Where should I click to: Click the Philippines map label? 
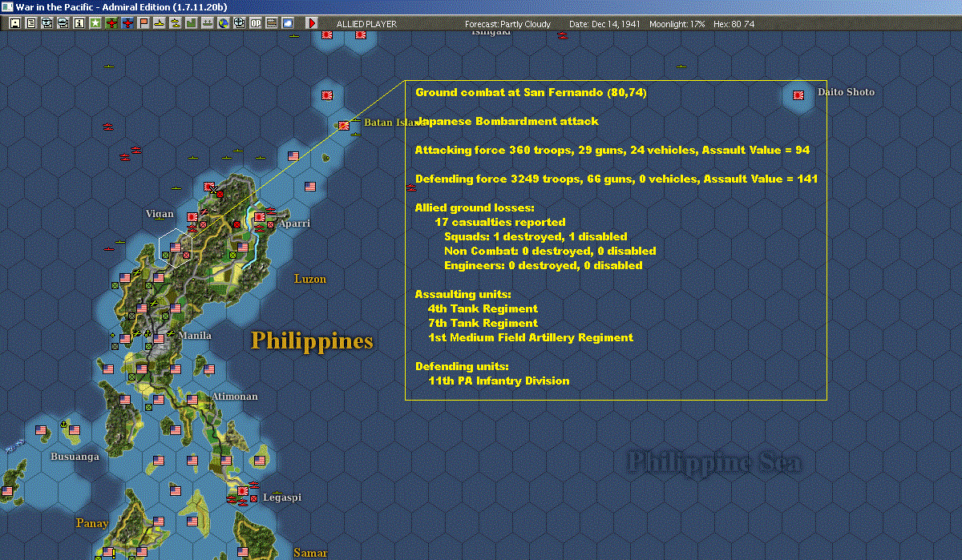(x=312, y=340)
